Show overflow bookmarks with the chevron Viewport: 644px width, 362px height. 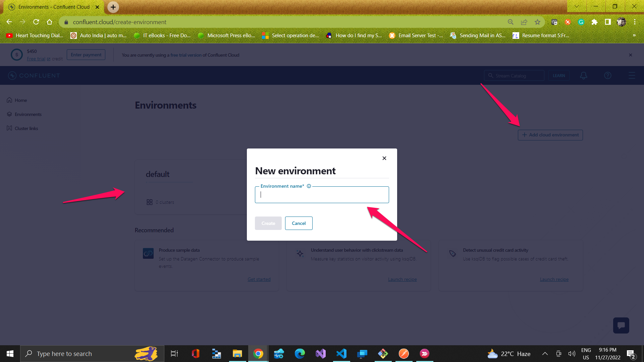coord(634,35)
